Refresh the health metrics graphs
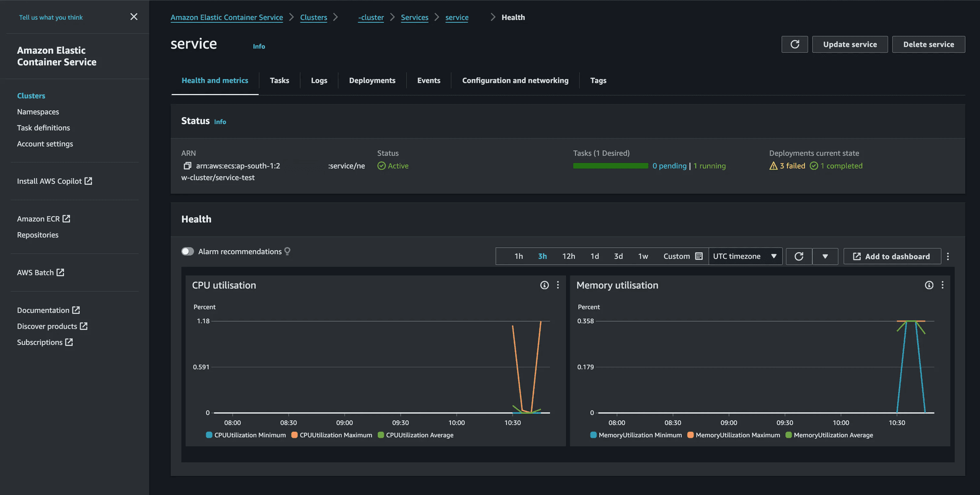The height and width of the screenshot is (495, 980). tap(799, 256)
